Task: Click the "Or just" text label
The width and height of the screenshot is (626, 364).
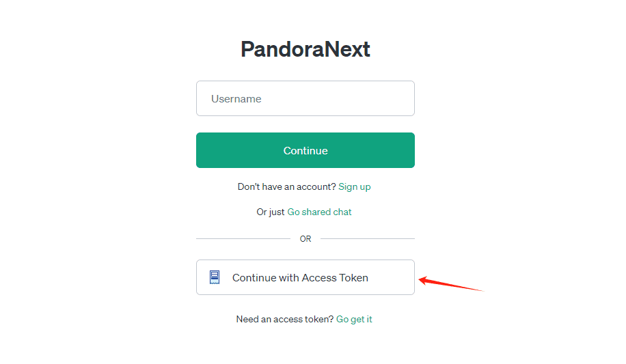Action: (x=270, y=212)
